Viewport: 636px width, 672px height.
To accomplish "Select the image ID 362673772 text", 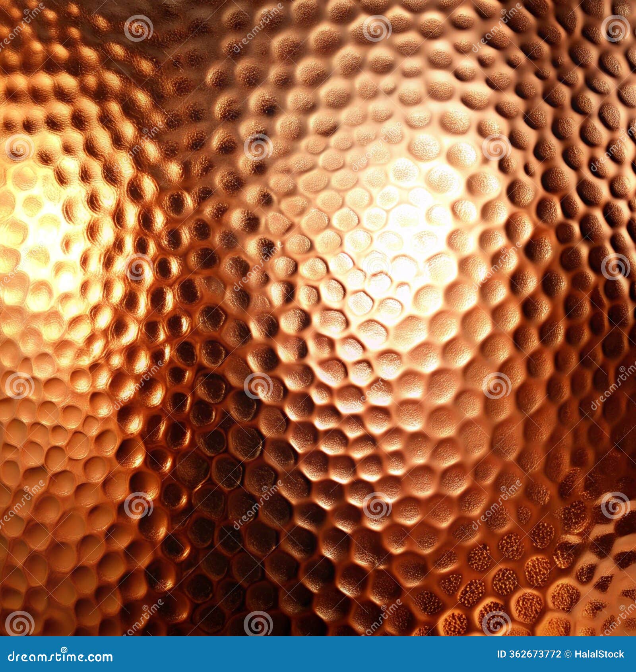I will coord(529,654).
